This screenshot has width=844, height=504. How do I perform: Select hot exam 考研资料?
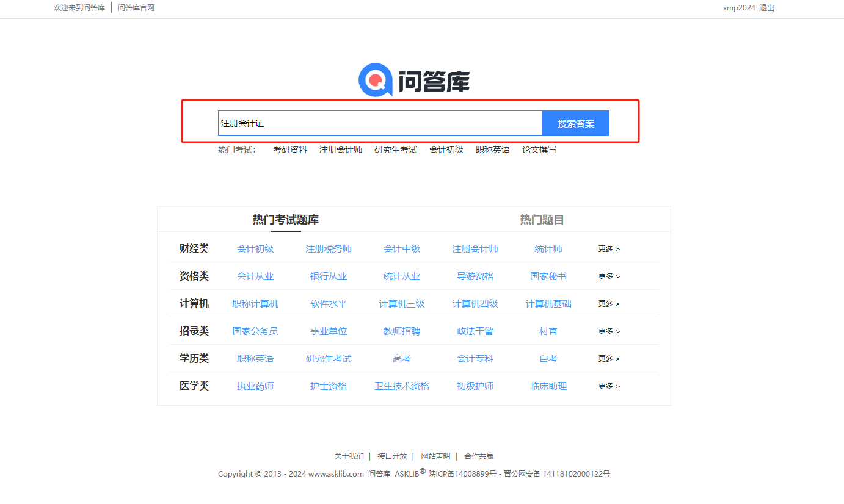tap(290, 149)
